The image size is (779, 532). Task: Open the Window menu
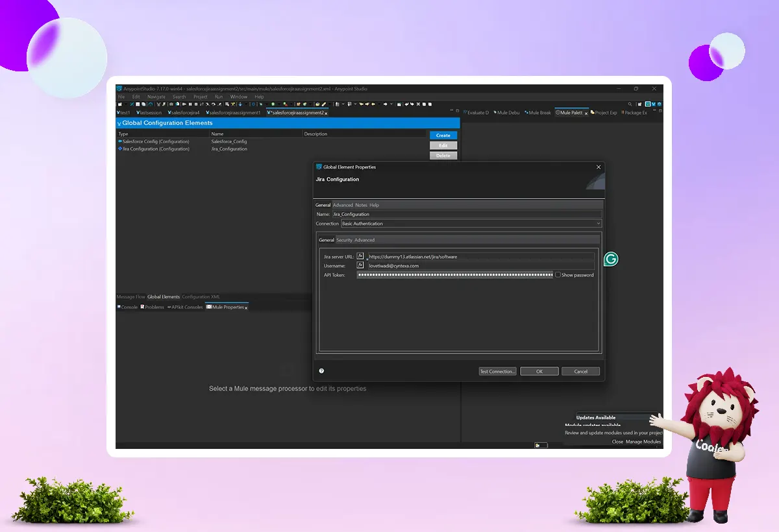click(239, 97)
